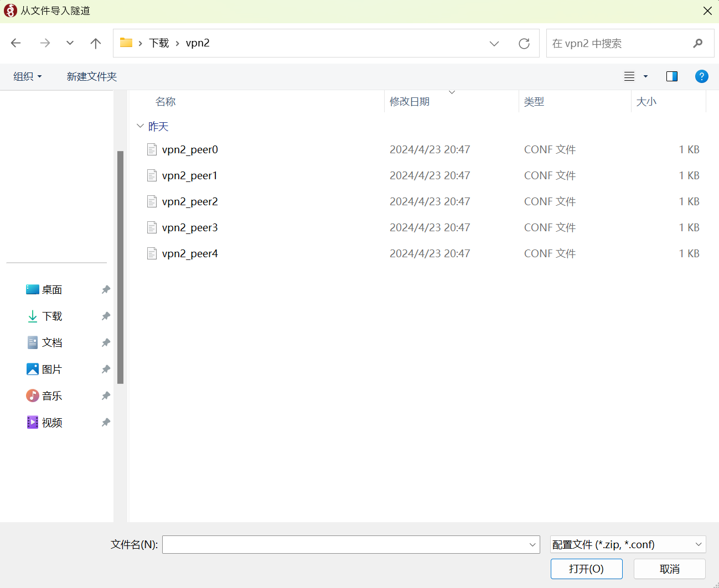Select file vpn2_peer3
Screen dimensions: 719x588
(x=190, y=227)
